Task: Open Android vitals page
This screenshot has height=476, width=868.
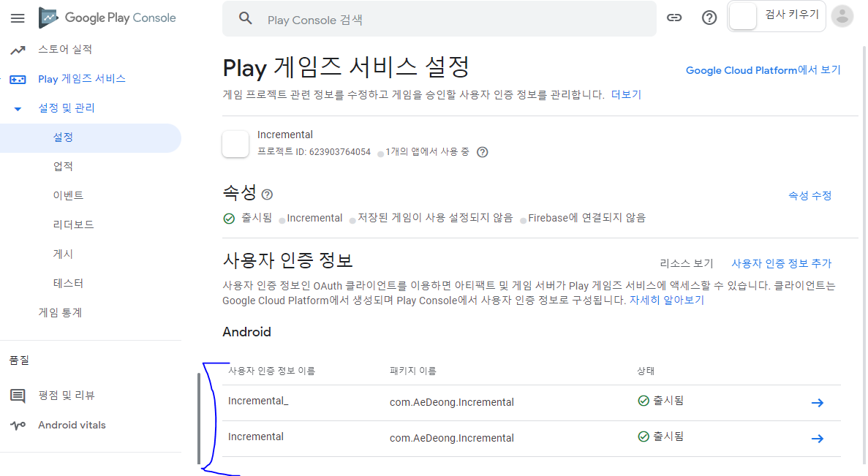Action: [72, 425]
